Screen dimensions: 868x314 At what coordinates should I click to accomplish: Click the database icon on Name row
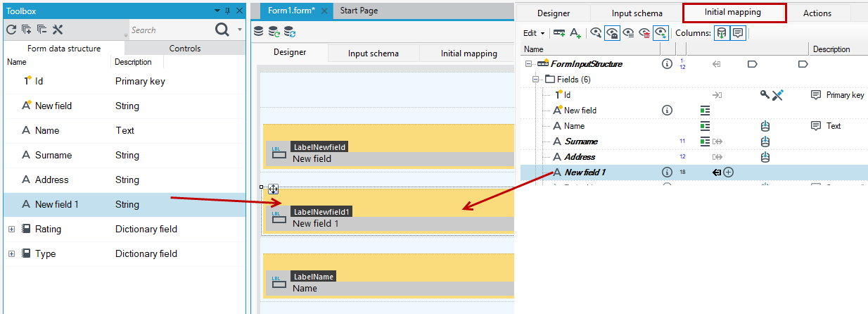coord(765,126)
